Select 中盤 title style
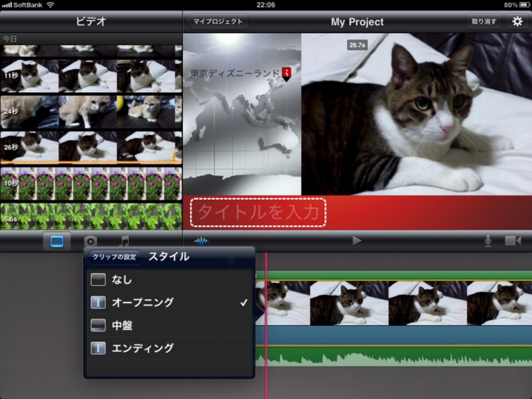 point(169,326)
